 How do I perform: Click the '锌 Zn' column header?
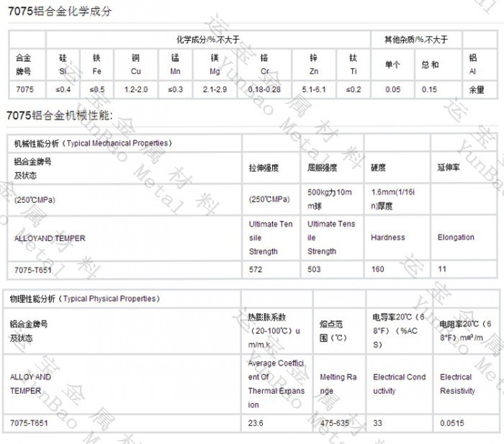point(314,65)
